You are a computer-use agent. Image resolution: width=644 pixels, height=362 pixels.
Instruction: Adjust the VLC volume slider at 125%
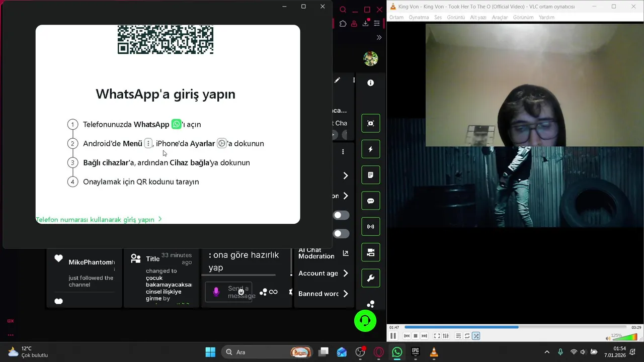[625, 337]
